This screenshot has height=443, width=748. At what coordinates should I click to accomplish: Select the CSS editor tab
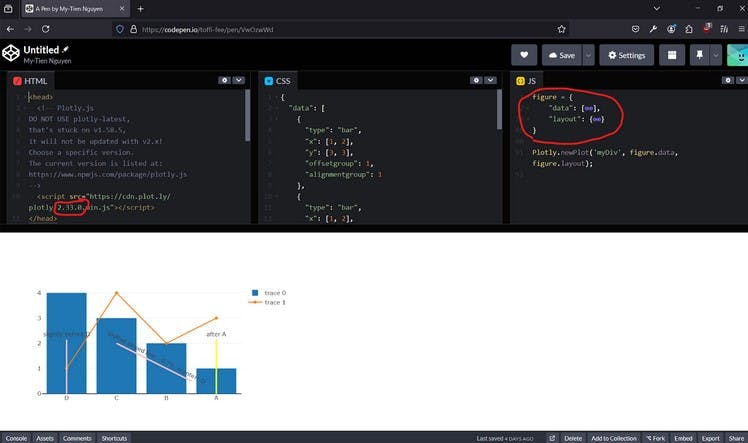click(278, 81)
